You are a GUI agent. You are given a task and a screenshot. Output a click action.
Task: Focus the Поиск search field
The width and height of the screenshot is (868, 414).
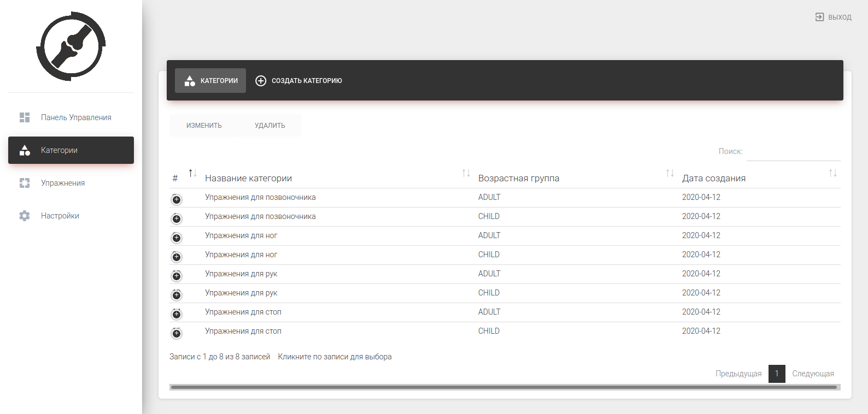[x=794, y=151]
